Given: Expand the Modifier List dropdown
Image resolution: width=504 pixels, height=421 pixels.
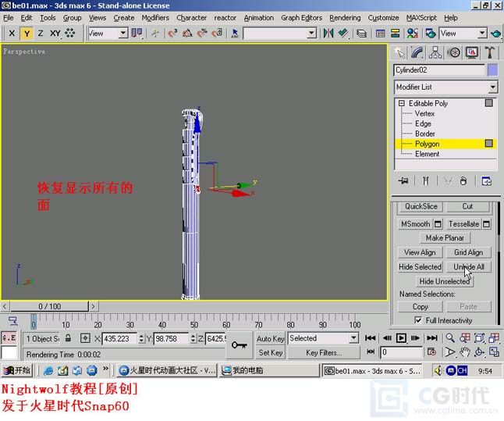Looking at the screenshot, I should click(x=492, y=87).
